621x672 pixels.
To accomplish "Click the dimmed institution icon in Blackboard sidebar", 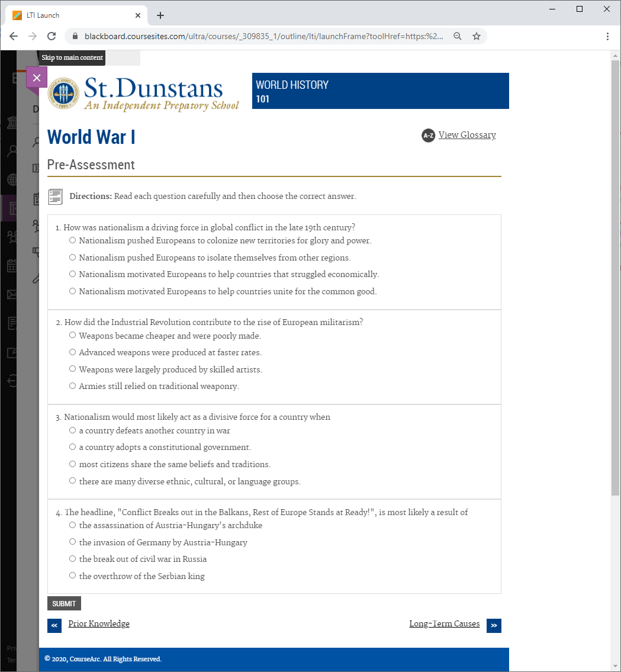I will pos(12,123).
